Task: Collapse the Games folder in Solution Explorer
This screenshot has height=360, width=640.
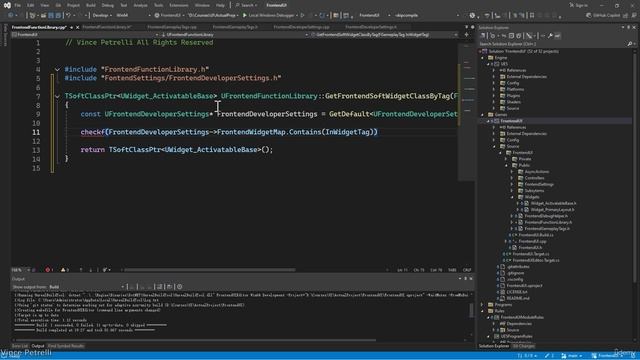Action: pyautogui.click(x=482, y=115)
